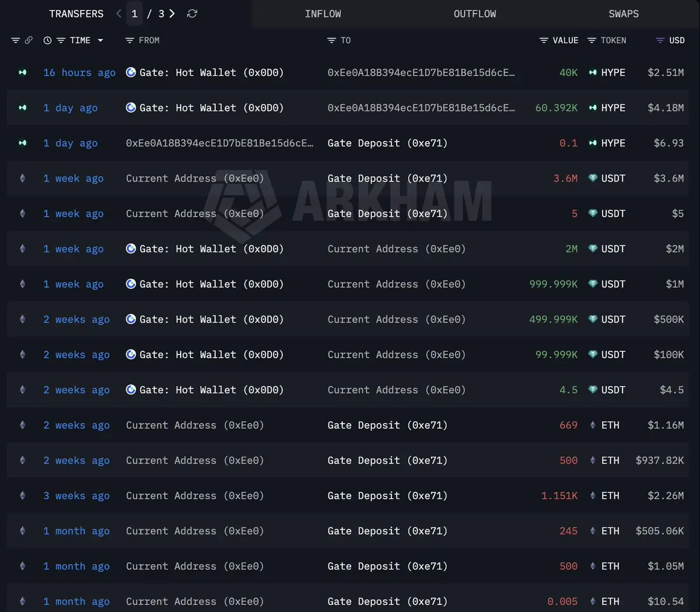Image resolution: width=700 pixels, height=612 pixels.
Task: Open the INFLOW tab
Action: [323, 13]
